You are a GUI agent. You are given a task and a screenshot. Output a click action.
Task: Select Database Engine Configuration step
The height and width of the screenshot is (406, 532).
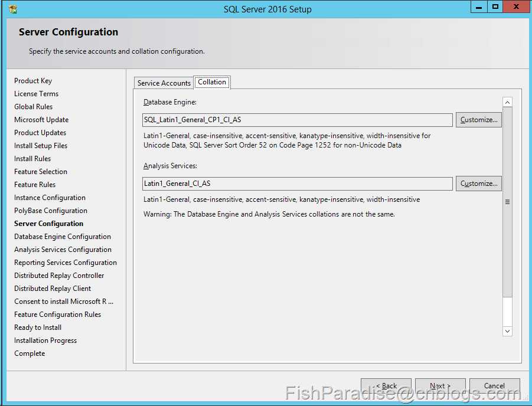click(63, 237)
